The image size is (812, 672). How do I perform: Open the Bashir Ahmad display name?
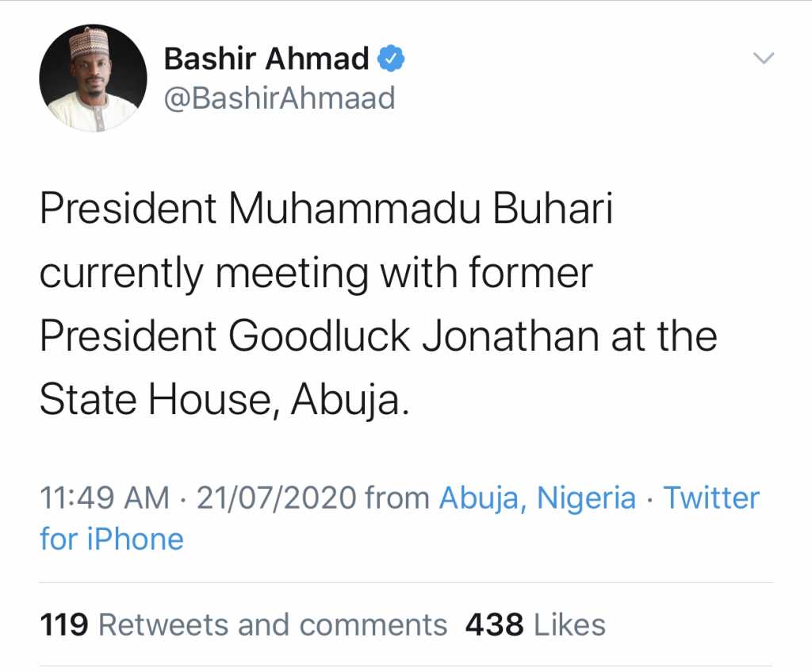tap(266, 58)
